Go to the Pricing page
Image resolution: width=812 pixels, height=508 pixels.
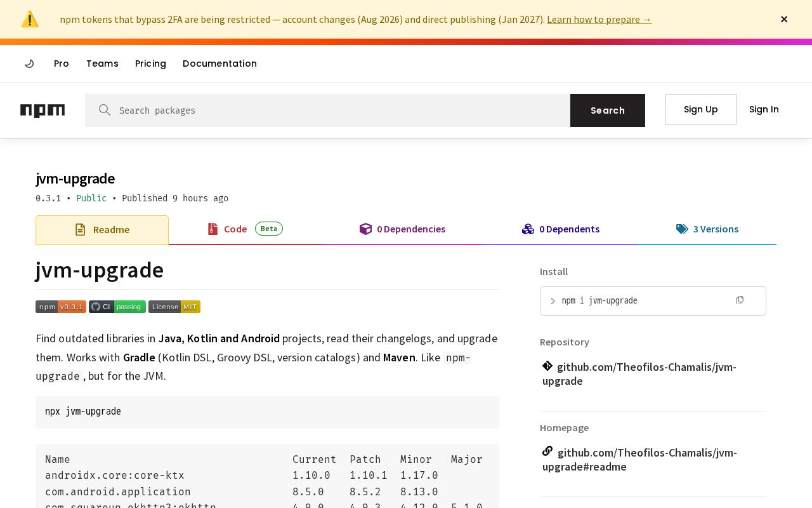coord(150,63)
